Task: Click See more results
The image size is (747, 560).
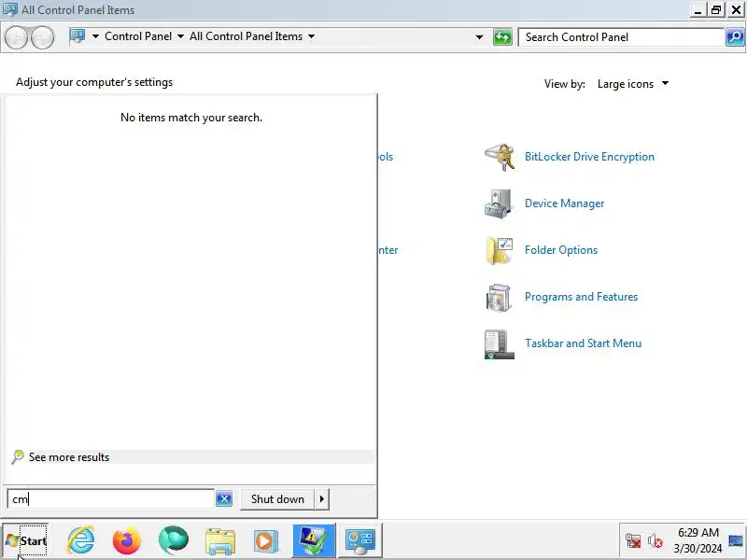Action: pyautogui.click(x=69, y=457)
